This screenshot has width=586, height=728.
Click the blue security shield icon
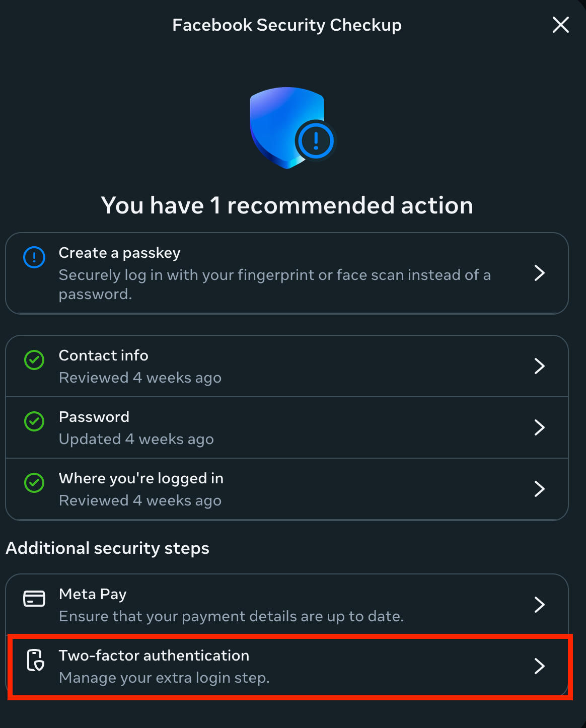coord(288,127)
